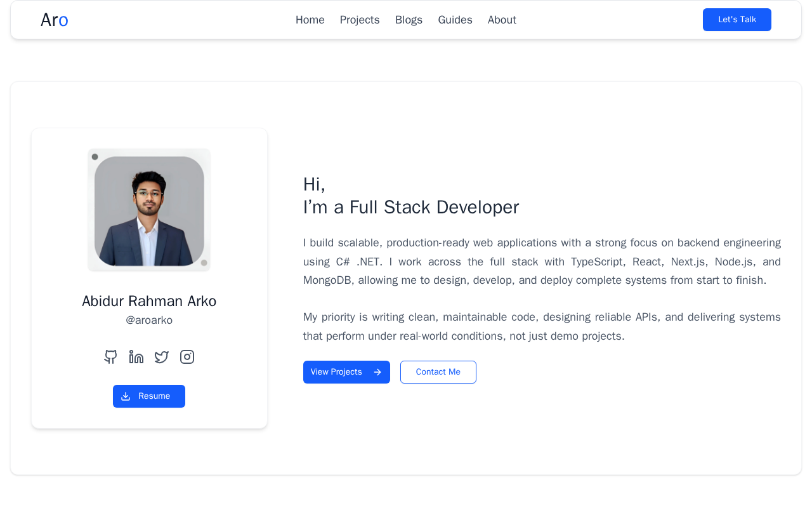Click the Aro logo in the header
812x508 pixels.
point(55,20)
